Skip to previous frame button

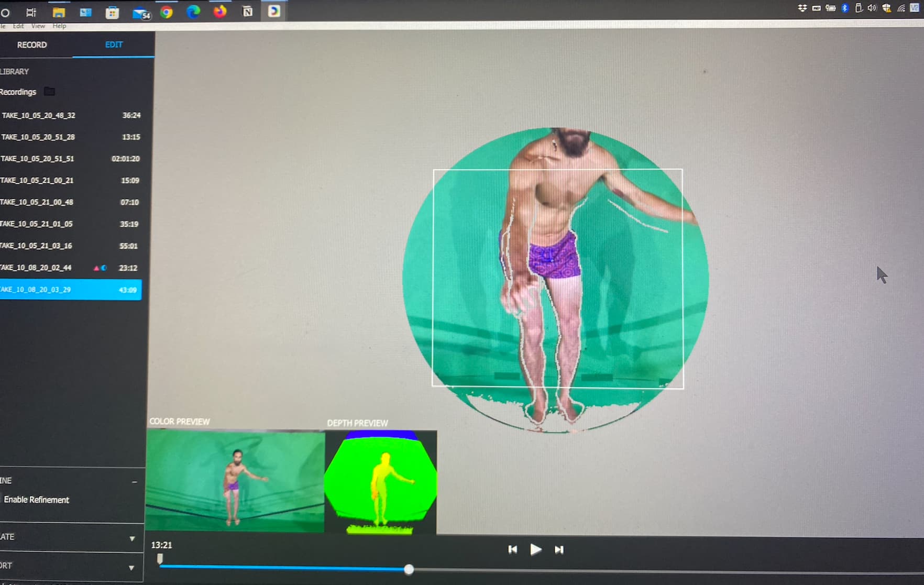(x=512, y=549)
